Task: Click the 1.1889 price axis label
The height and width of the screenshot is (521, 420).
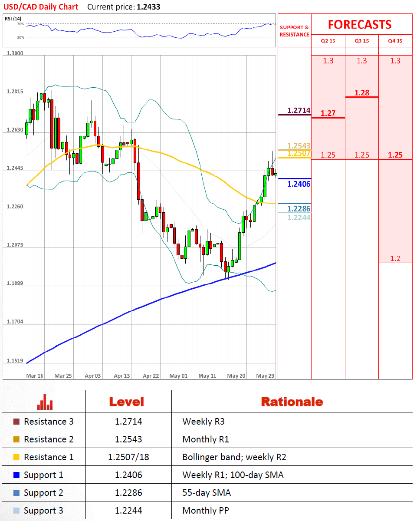Action: pyautogui.click(x=15, y=283)
